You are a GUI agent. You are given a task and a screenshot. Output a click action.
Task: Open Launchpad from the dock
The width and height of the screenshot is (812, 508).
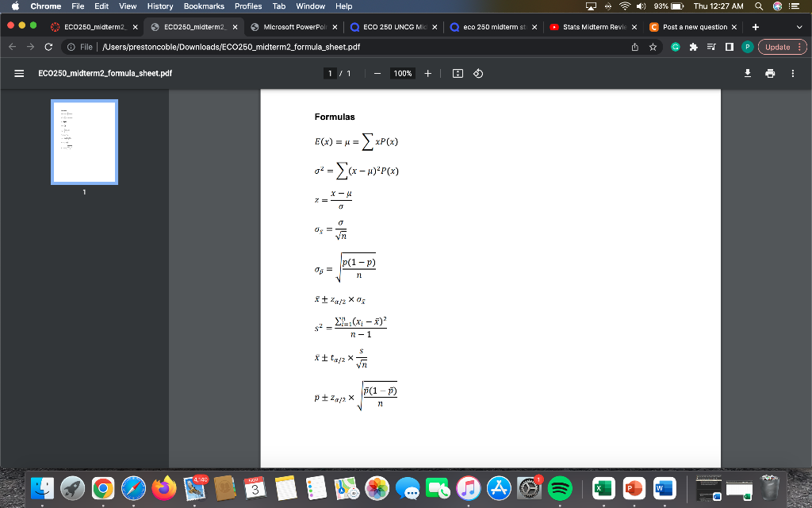(x=72, y=488)
